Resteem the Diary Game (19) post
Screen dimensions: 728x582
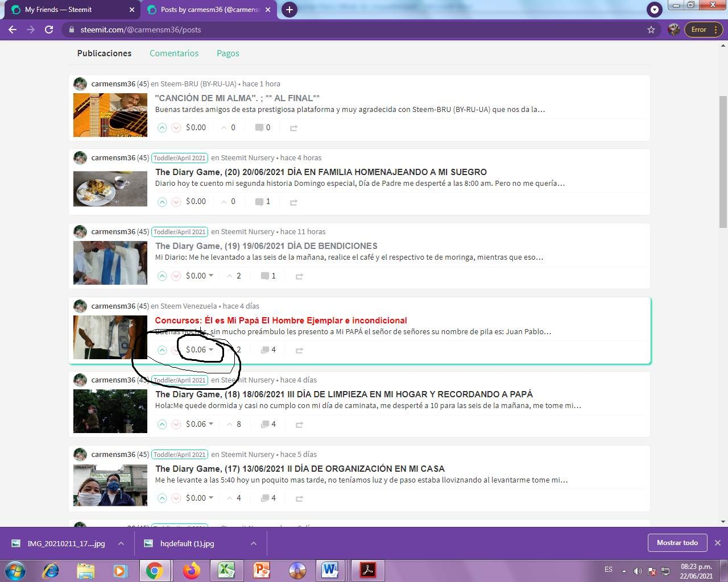point(299,277)
